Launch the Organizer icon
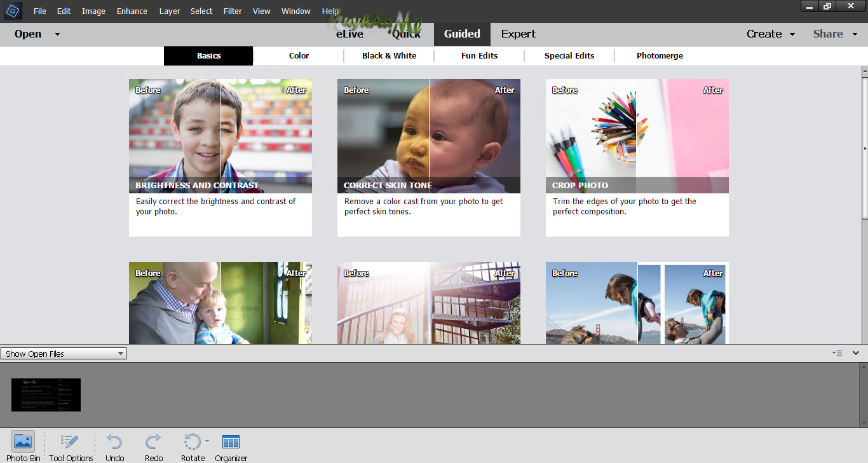Viewport: 868px width, 463px height. (x=231, y=441)
